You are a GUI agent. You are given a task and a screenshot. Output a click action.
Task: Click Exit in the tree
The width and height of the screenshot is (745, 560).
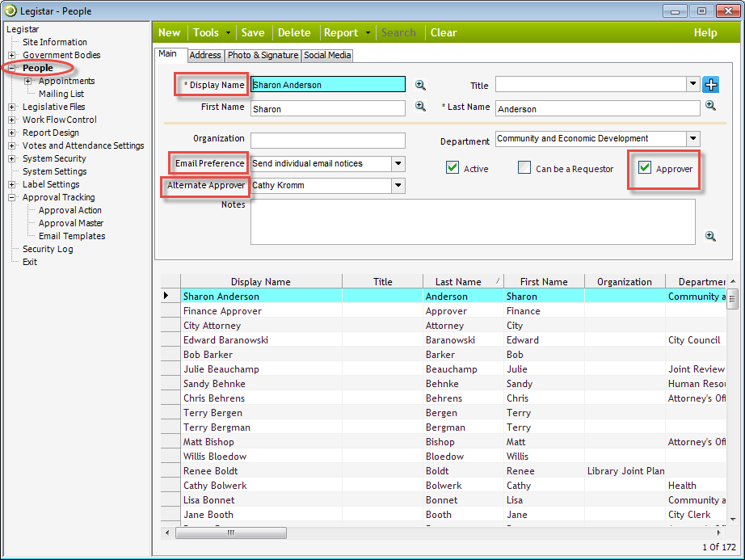pos(29,262)
